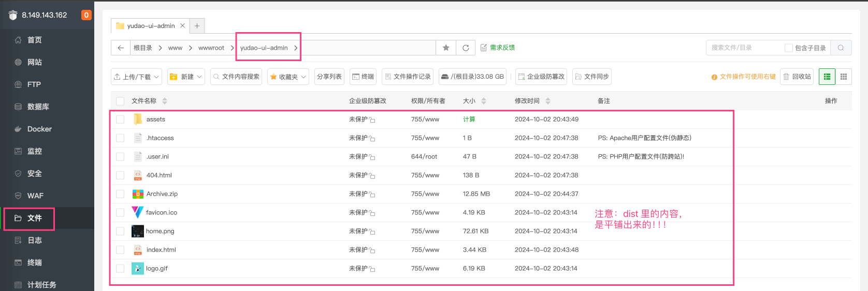
Task: Click the search magnifier icon
Action: click(x=841, y=48)
